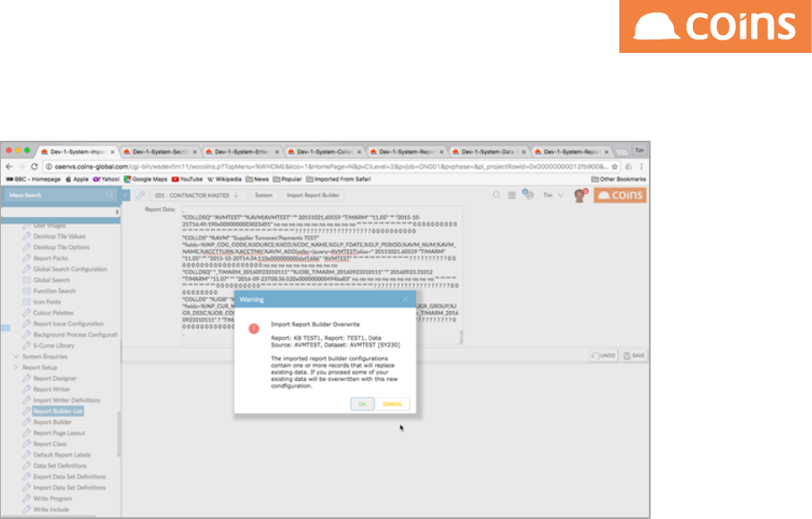
Task: Open the Imported From Safari folder
Action: click(338, 179)
